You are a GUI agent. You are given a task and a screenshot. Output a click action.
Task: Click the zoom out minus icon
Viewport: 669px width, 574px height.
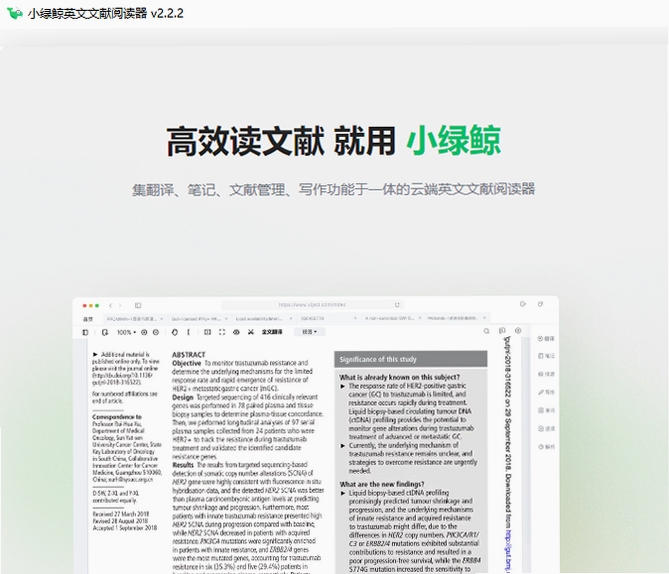156,332
